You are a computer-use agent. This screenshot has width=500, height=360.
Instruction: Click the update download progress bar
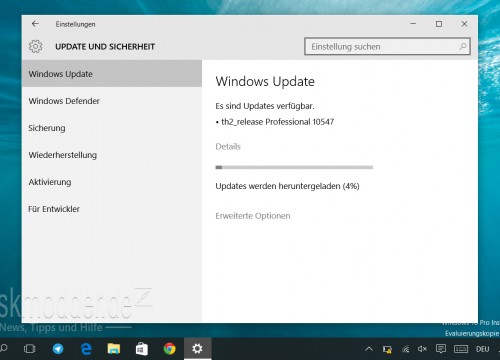coord(294,167)
